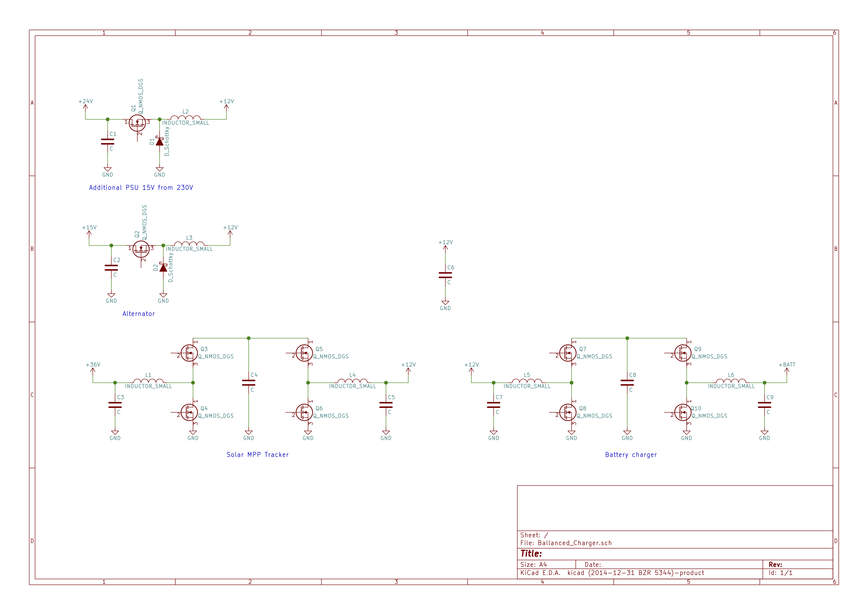
Task: Click capacitor C7 symbol
Action: pos(494,405)
